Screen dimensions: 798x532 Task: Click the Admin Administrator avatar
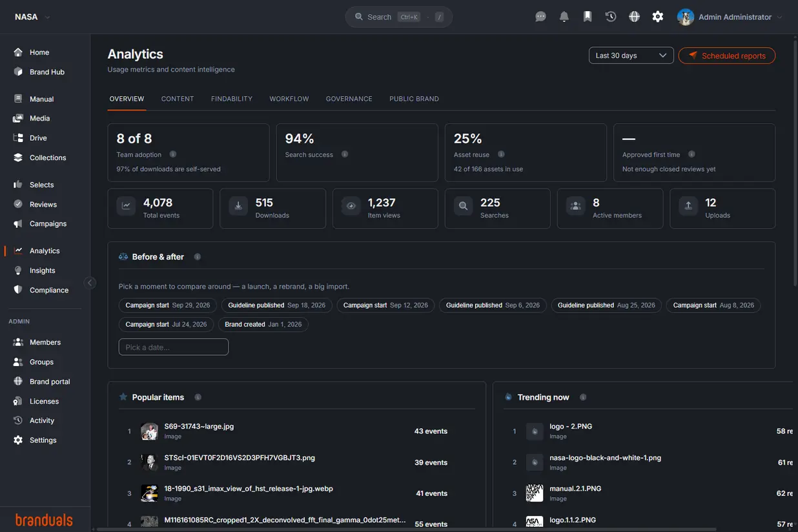point(686,17)
